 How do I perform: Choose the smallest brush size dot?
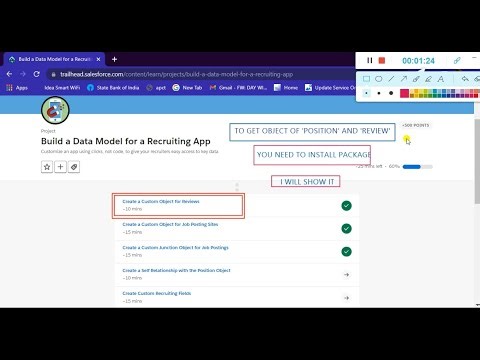click(x=366, y=93)
